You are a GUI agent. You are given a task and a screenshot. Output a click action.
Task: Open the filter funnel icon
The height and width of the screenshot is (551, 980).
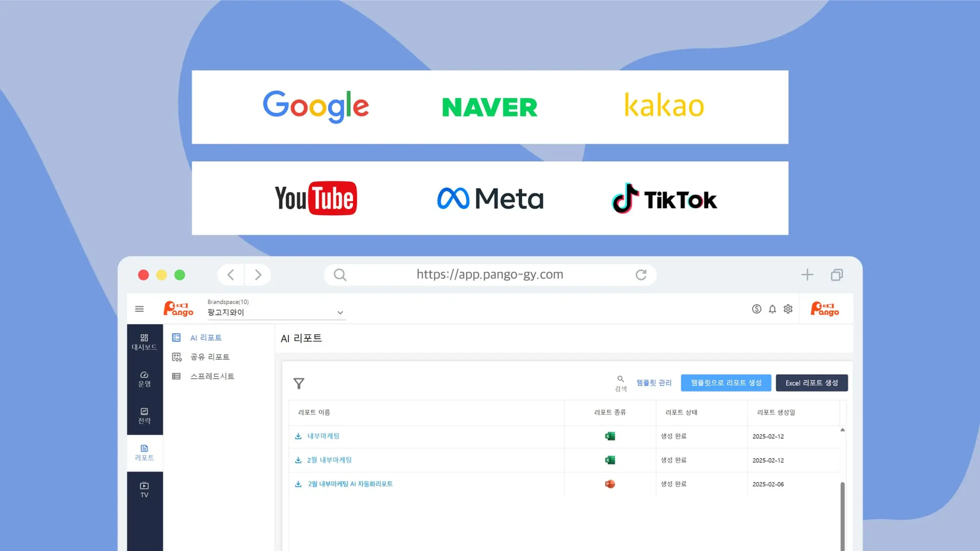pos(299,383)
